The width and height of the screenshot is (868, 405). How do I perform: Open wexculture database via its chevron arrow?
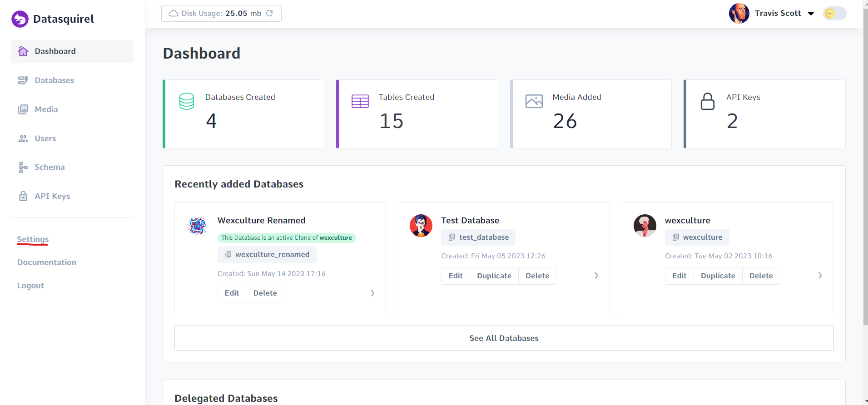(820, 276)
